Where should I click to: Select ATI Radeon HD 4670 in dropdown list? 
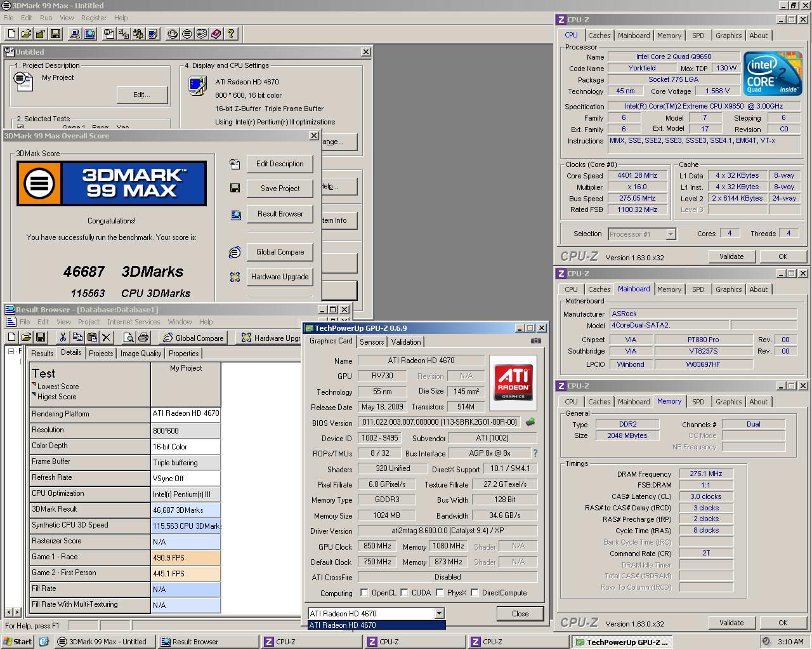coord(377,625)
